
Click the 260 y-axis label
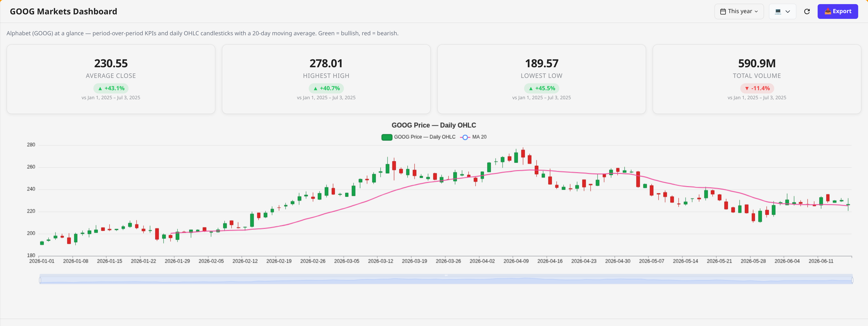click(31, 167)
